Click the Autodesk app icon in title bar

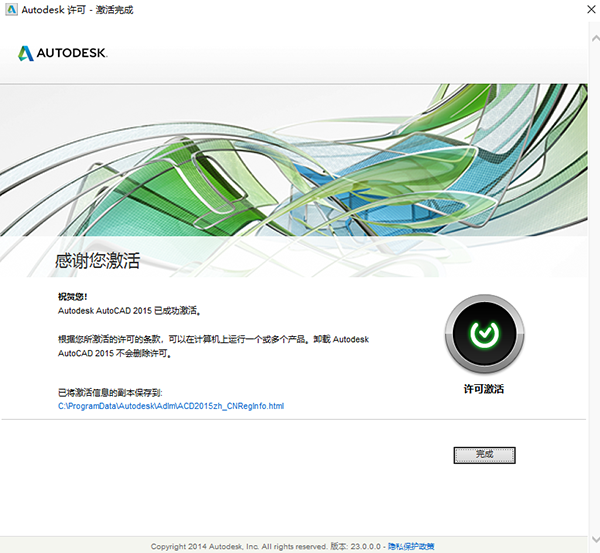(11, 10)
